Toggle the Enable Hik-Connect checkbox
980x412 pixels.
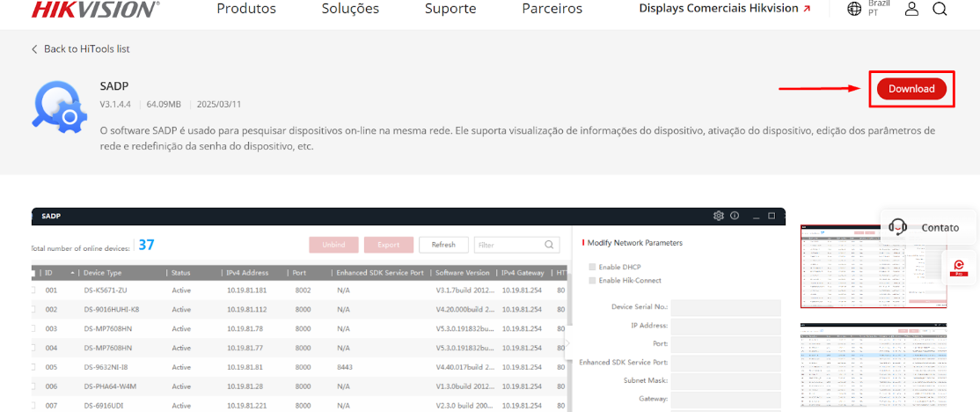click(x=592, y=281)
